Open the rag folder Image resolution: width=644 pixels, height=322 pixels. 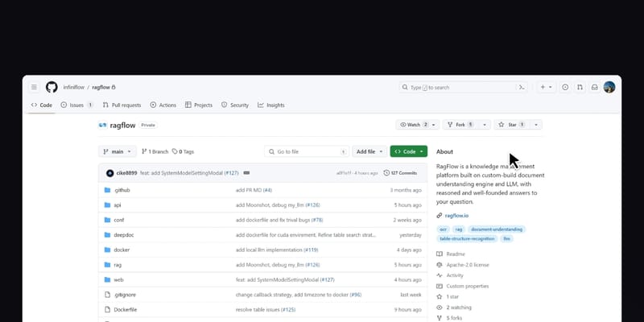tap(118, 265)
